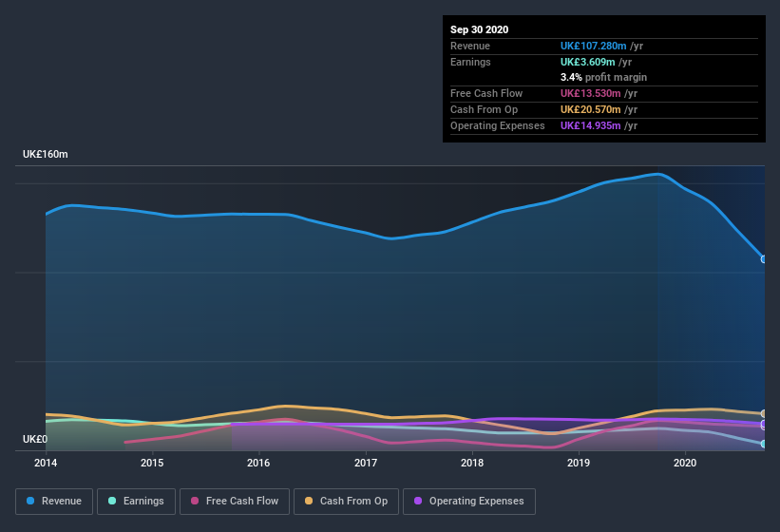Click the 2014 label on the x-axis

click(x=45, y=463)
